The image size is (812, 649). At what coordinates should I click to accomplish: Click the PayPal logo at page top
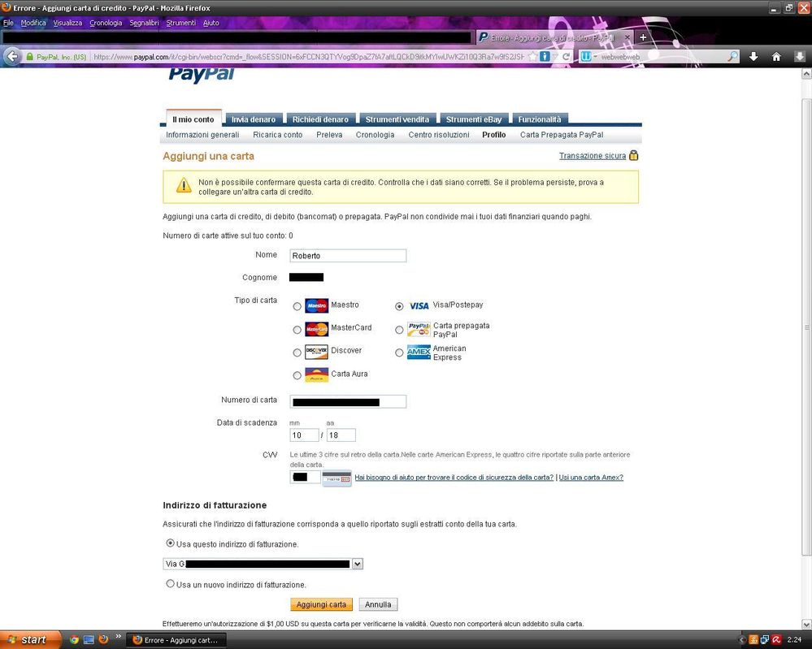[x=202, y=75]
